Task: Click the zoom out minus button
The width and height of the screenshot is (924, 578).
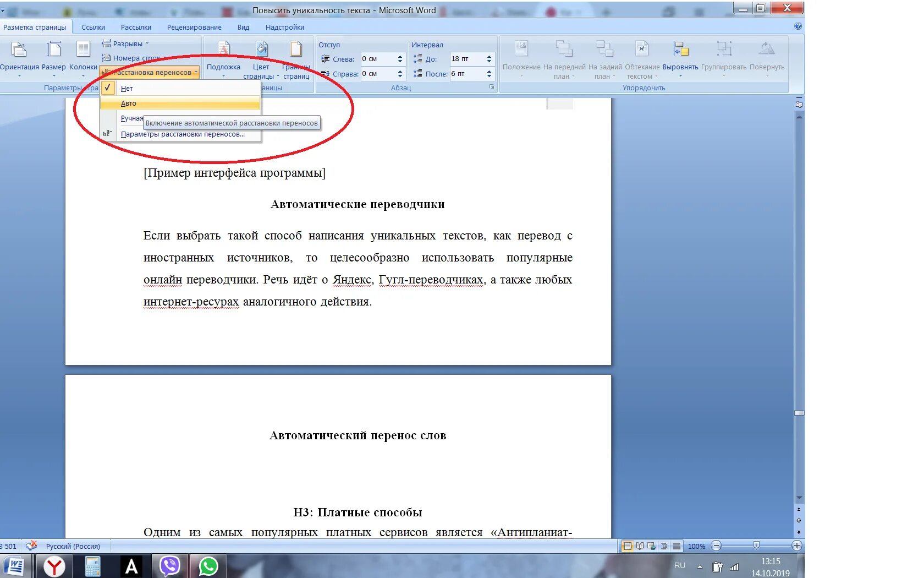Action: (x=716, y=546)
